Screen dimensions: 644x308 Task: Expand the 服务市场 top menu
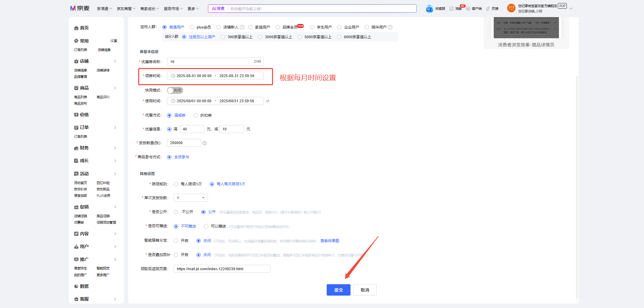(173, 9)
